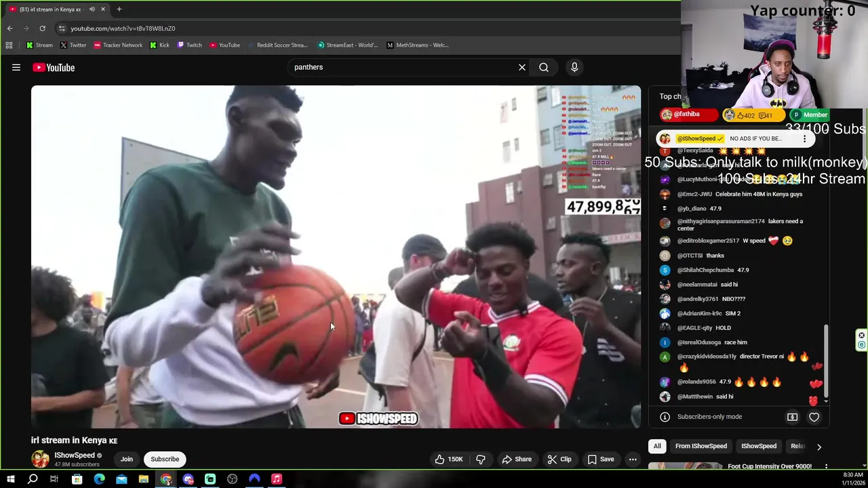Open the Chrome apps grid
This screenshot has height=488, width=868.
click(9, 45)
